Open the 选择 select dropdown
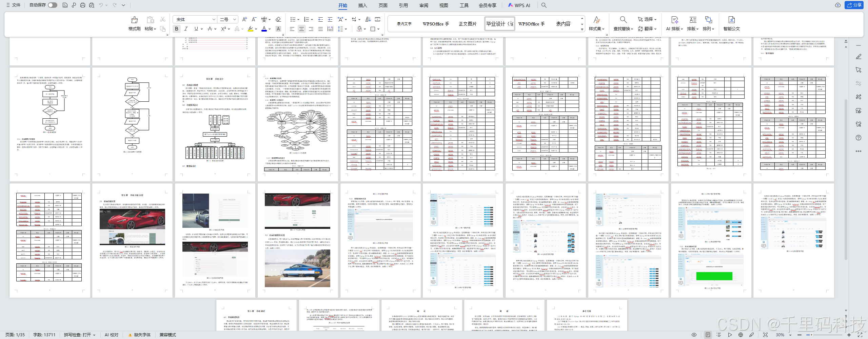The width and height of the screenshot is (868, 339). [x=647, y=19]
